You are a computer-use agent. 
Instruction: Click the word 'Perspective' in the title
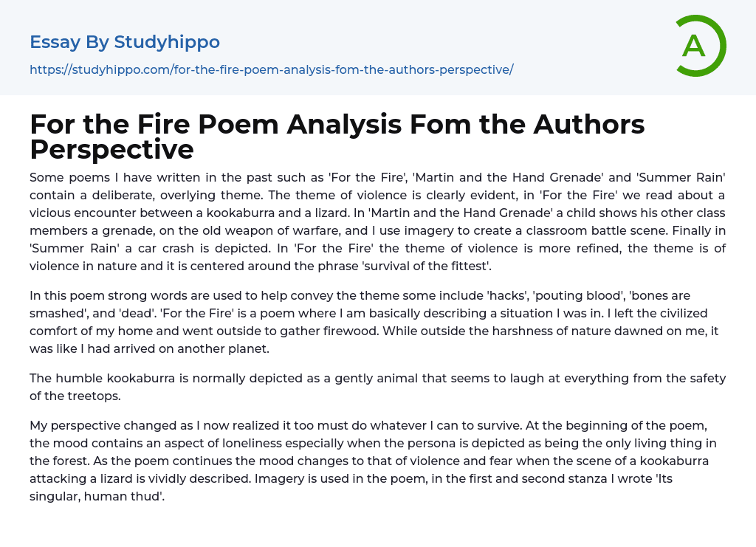pos(111,150)
